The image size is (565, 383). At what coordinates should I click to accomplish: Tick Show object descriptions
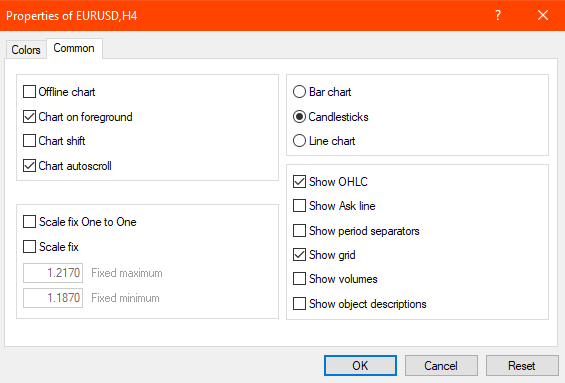point(299,304)
